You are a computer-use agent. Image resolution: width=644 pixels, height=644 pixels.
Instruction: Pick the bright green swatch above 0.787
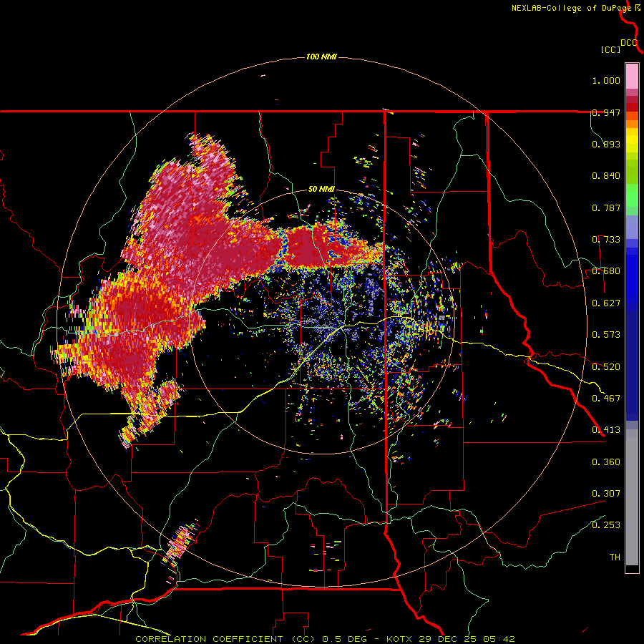(632, 195)
